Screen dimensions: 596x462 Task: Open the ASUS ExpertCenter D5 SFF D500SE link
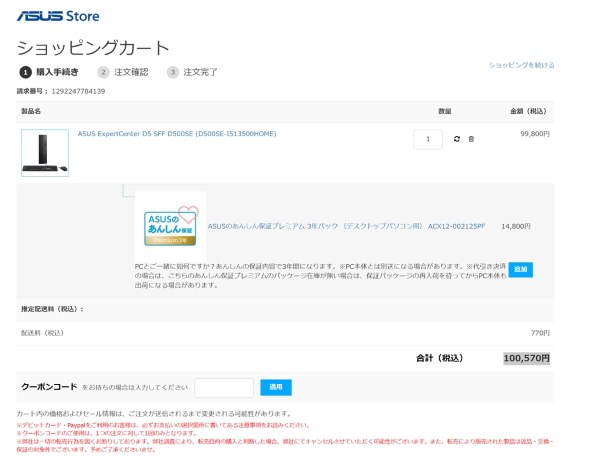(x=177, y=133)
